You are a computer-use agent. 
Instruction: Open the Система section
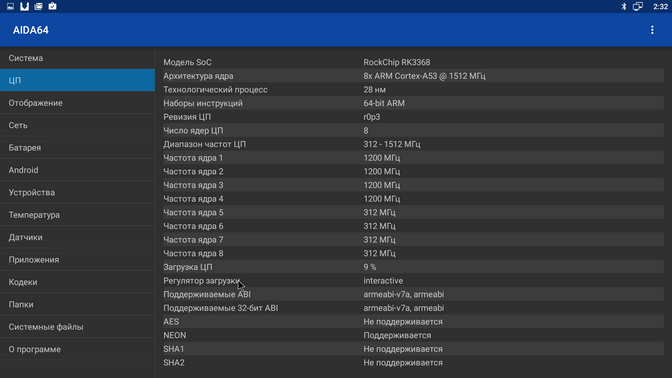click(77, 58)
